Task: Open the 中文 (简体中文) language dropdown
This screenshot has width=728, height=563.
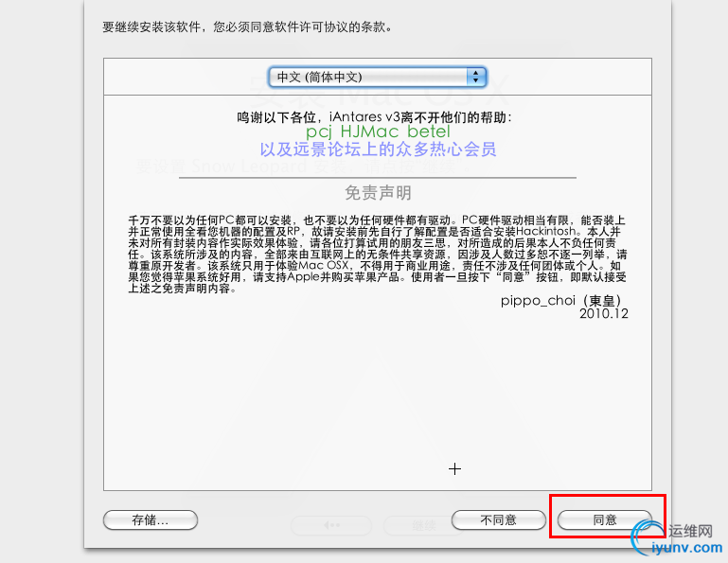Action: click(x=377, y=77)
